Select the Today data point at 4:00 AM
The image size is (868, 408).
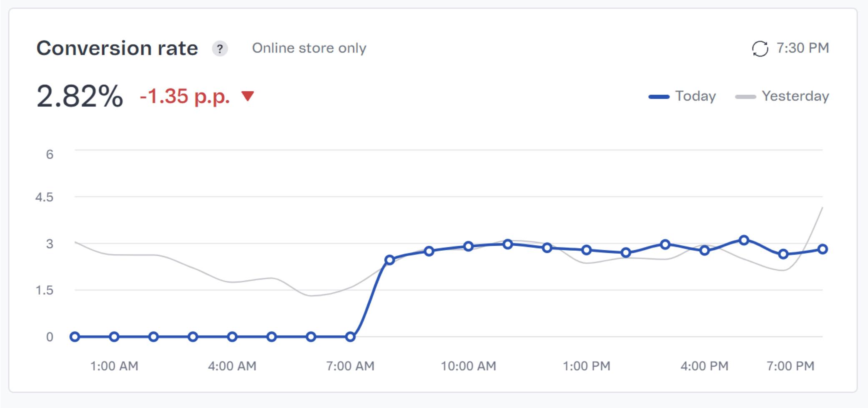(232, 337)
